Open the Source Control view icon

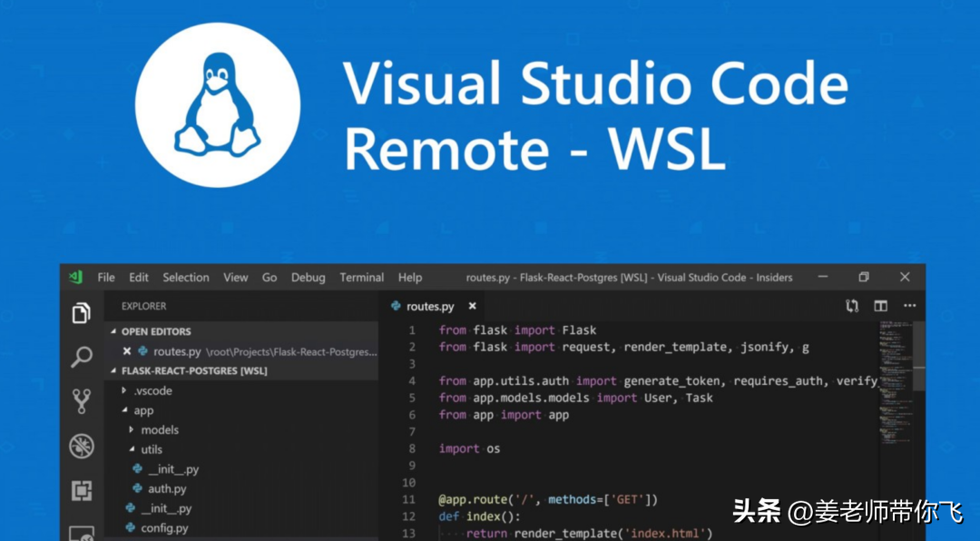(82, 401)
